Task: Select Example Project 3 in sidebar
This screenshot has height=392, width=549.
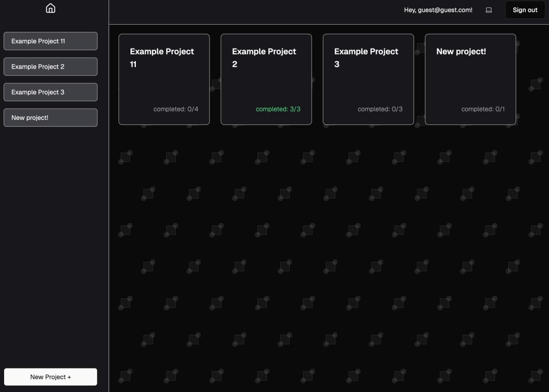Action: [x=50, y=92]
